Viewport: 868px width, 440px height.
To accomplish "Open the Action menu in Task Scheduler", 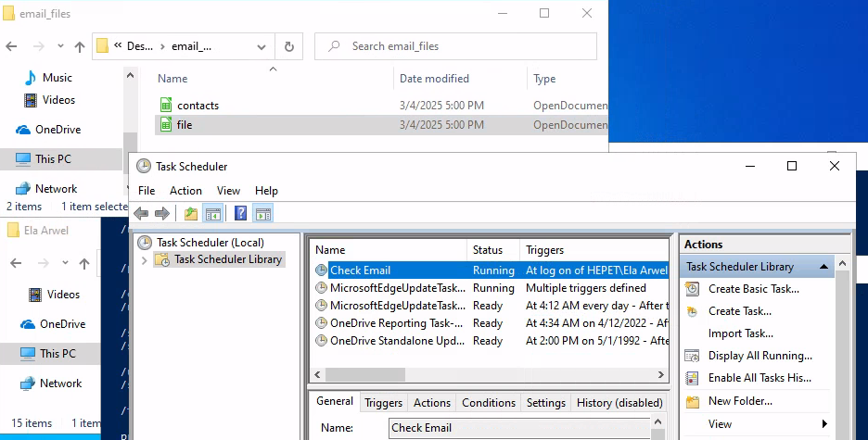I will (185, 191).
